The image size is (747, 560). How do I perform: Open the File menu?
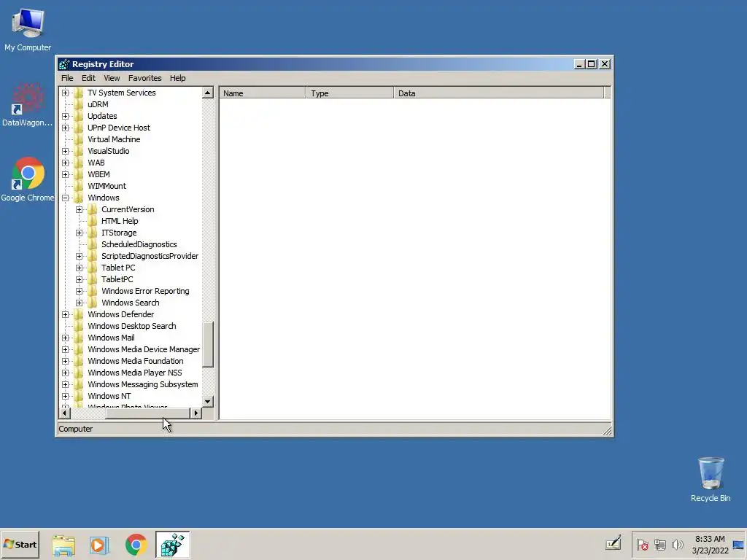(x=67, y=78)
